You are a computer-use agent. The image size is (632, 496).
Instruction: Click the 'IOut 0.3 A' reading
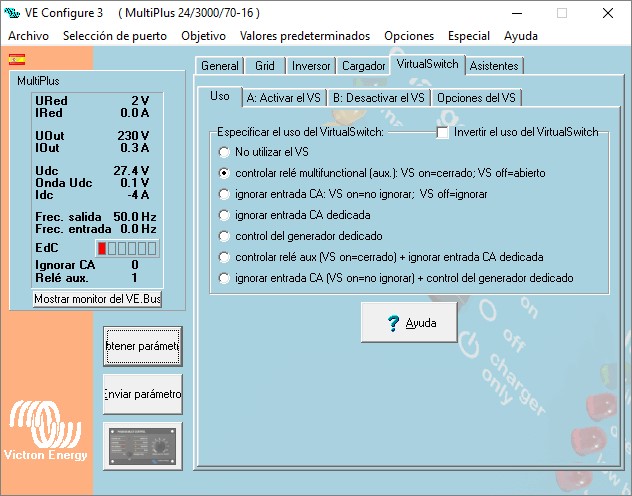coord(92,148)
